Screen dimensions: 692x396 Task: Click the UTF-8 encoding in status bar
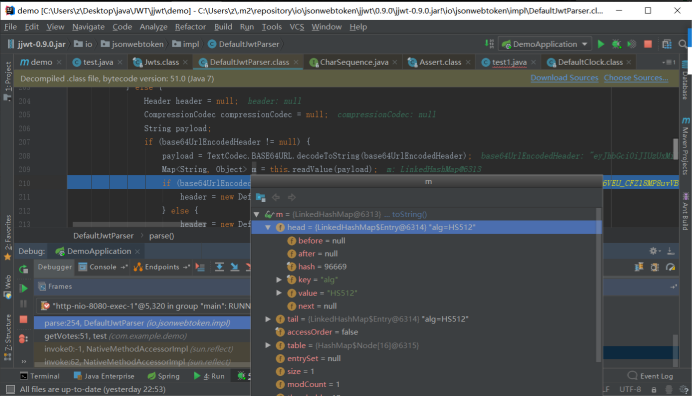(x=630, y=389)
